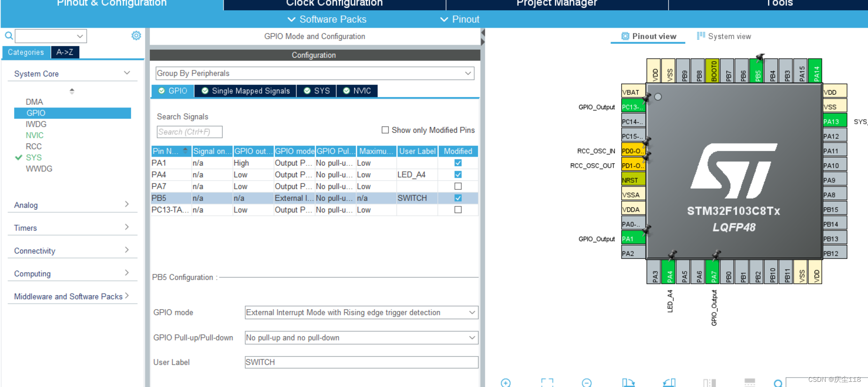Flip the chip vertically

pos(750,383)
